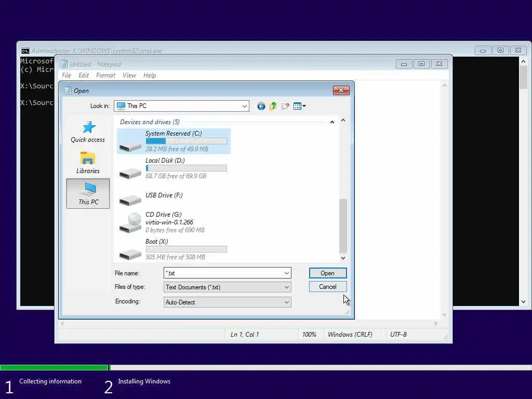Image resolution: width=532 pixels, height=399 pixels.
Task: Collapse the Devices and drives group
Action: 332,122
